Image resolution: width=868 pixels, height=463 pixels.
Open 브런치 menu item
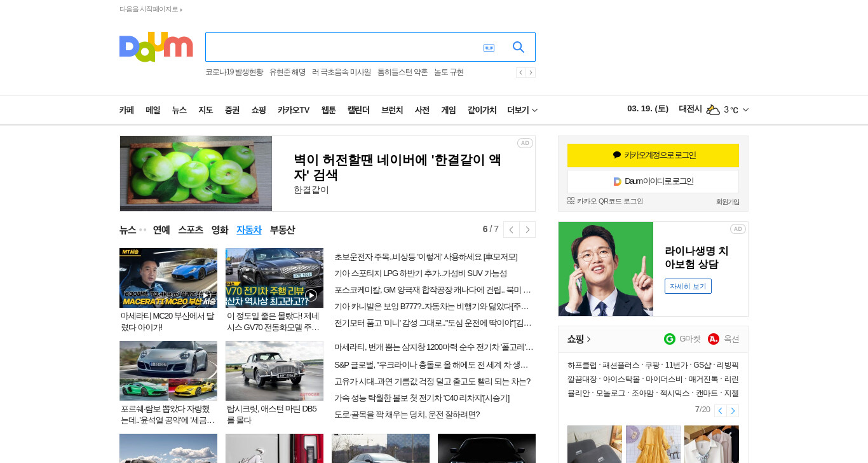(x=392, y=110)
